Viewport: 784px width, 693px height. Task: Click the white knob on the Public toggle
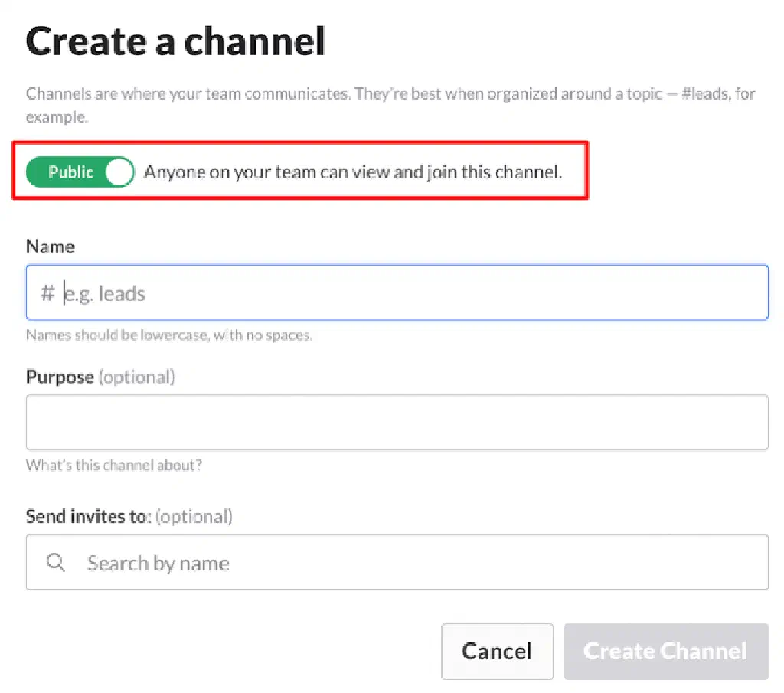(119, 172)
